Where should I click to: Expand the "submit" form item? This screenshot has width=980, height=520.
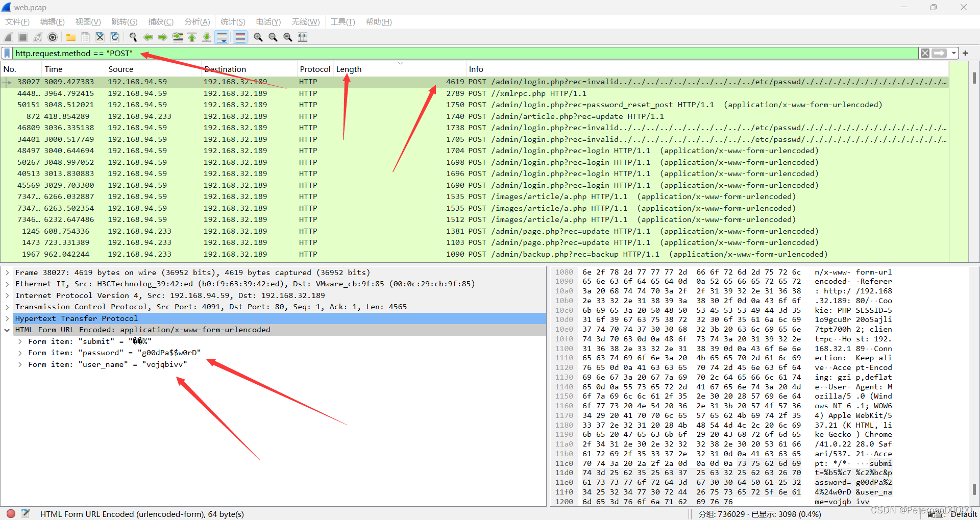[20, 341]
